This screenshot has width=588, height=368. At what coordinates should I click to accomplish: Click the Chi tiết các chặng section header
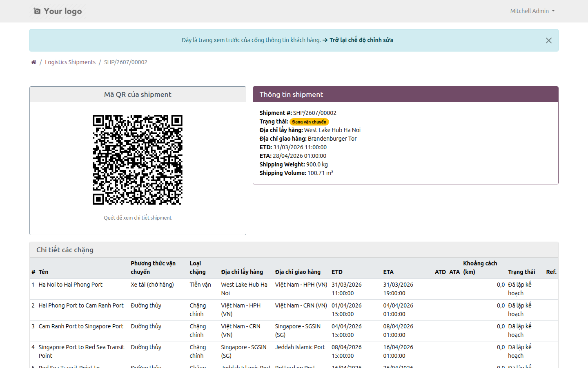pos(294,250)
